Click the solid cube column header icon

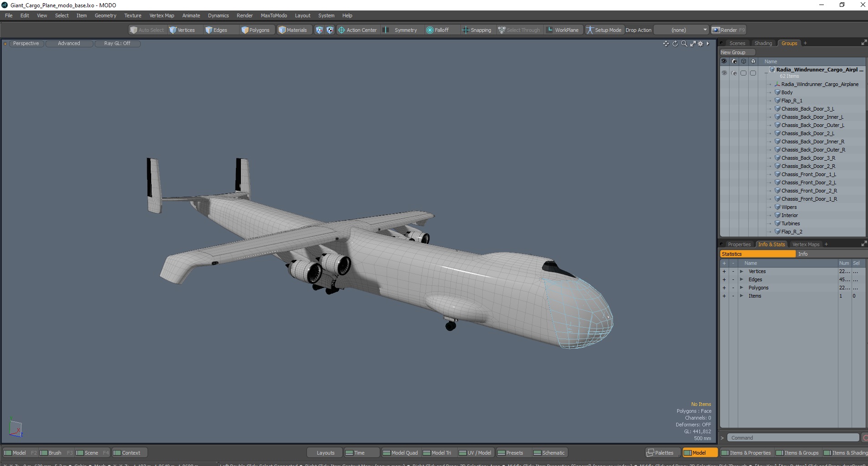click(753, 61)
